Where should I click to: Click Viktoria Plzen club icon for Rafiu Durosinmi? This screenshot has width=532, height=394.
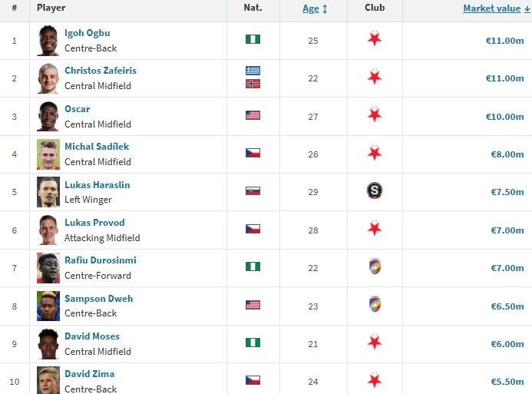coord(375,267)
